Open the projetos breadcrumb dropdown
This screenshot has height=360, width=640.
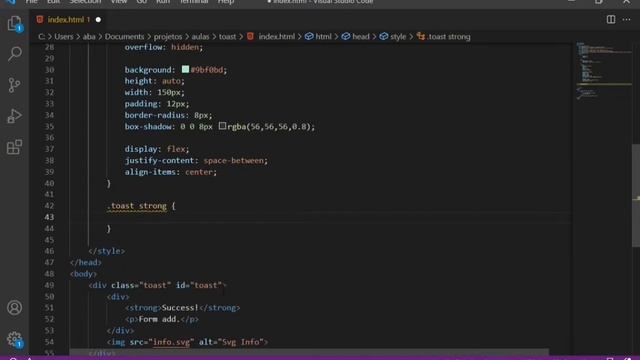click(x=168, y=37)
